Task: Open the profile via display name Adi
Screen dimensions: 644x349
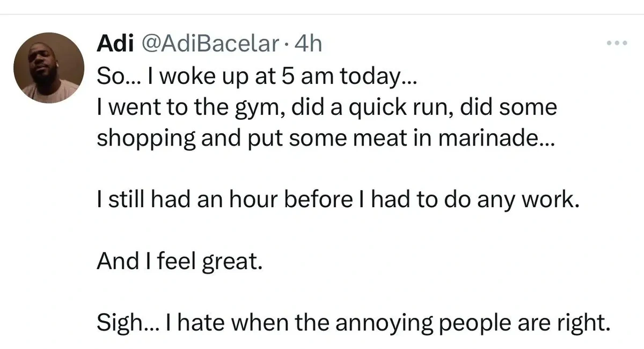Action: (x=115, y=45)
